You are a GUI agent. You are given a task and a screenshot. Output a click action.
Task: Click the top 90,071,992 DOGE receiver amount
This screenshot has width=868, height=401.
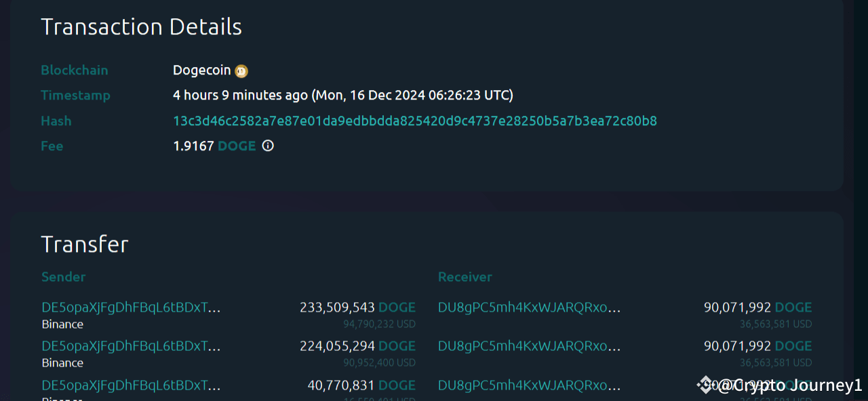pos(758,307)
